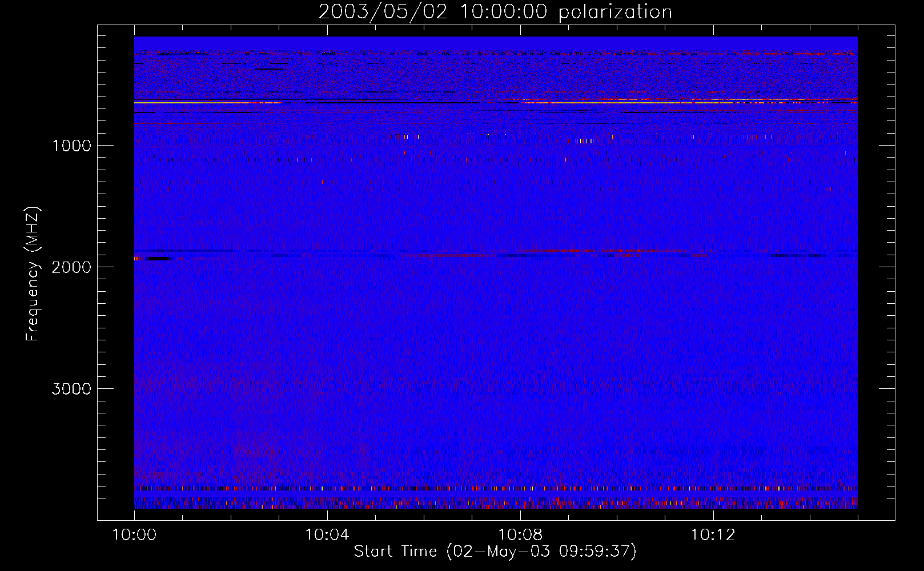
Task: Click the 3000 frequency tick label
Action: (x=71, y=389)
